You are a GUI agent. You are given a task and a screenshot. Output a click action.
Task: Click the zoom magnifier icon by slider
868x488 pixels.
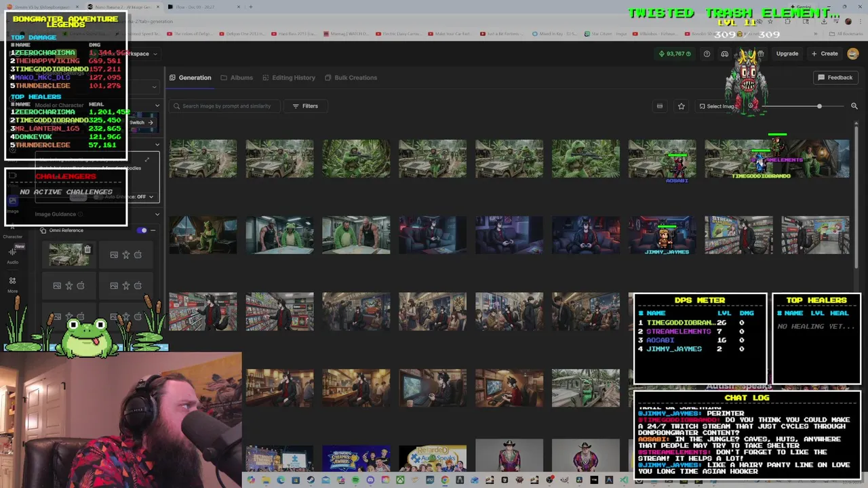[854, 106]
